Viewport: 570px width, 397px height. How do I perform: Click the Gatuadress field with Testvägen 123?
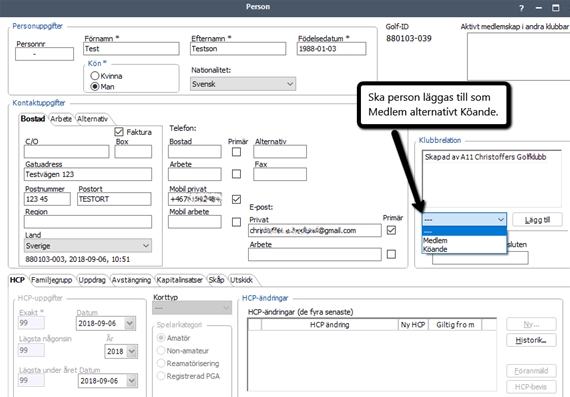pyautogui.click(x=88, y=174)
